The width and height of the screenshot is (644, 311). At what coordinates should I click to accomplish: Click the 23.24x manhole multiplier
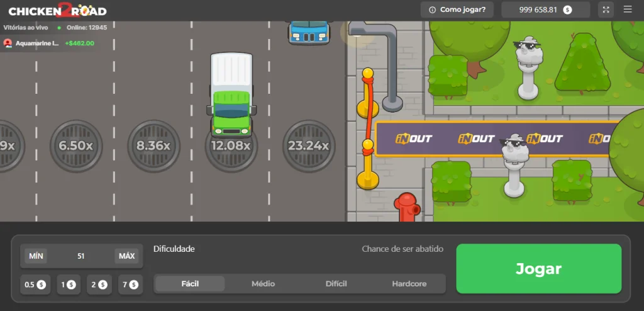click(308, 146)
